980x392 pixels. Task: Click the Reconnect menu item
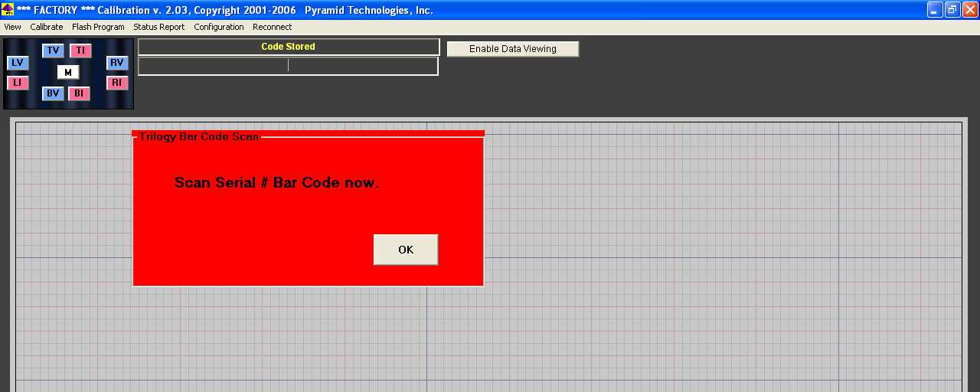[273, 27]
